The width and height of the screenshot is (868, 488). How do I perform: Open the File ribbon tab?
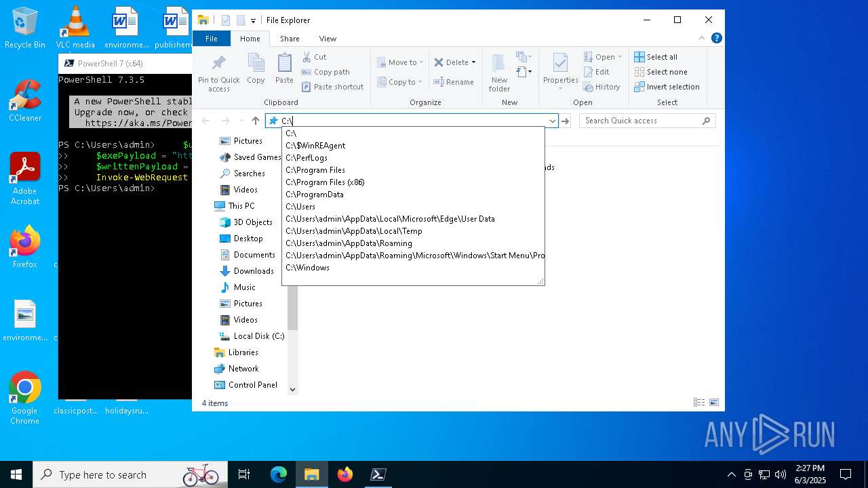(x=212, y=39)
